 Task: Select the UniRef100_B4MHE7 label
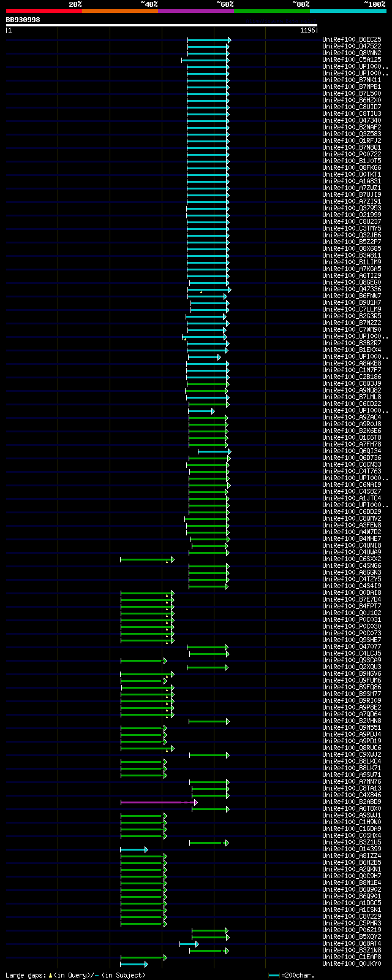352,539
